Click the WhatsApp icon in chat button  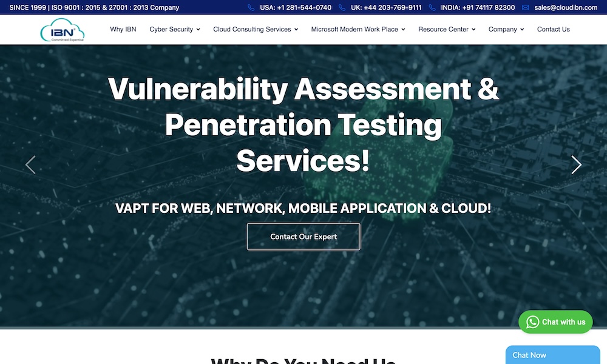(x=532, y=322)
